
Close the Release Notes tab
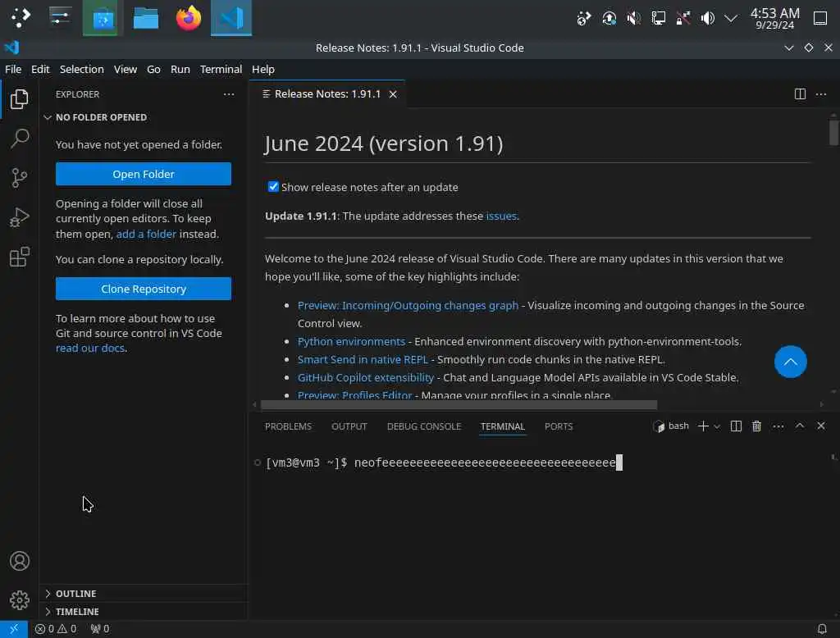pos(393,94)
